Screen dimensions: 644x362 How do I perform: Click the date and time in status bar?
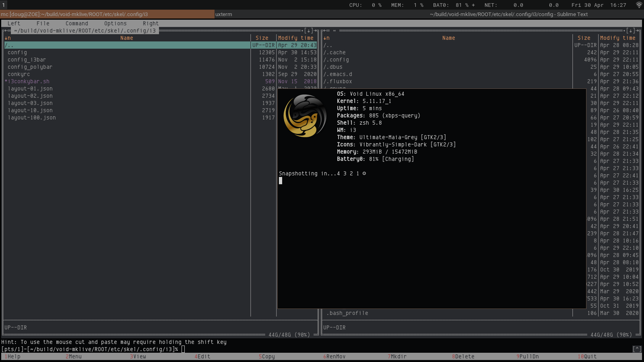[599, 5]
